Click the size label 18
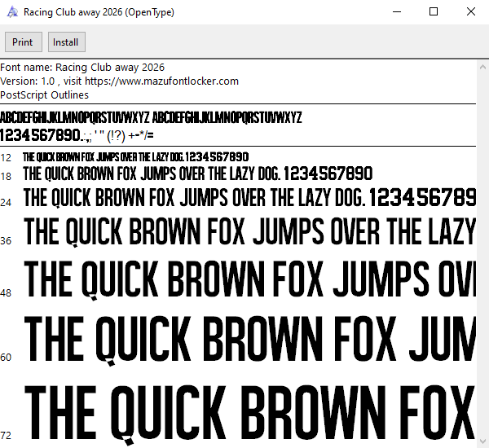Screen dimensions: 489x448 [6, 177]
